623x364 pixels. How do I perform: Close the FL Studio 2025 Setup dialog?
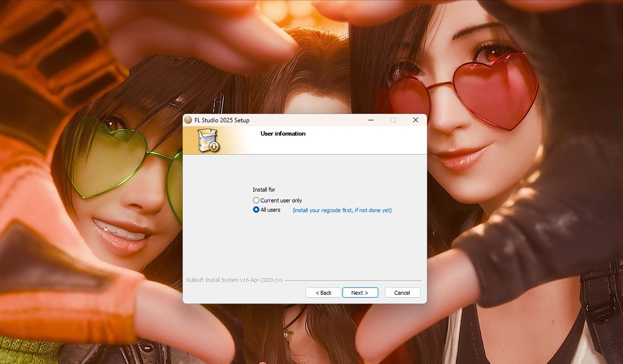click(x=416, y=120)
